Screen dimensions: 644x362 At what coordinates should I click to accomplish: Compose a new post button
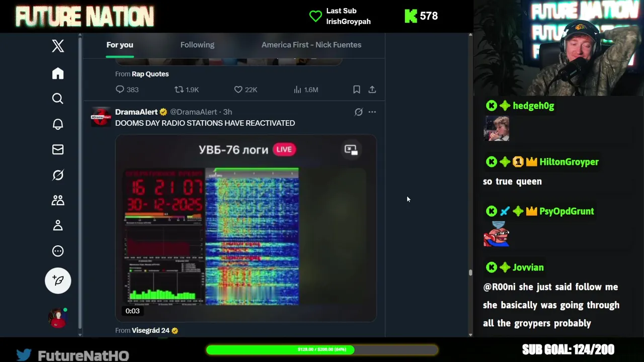pos(58,281)
